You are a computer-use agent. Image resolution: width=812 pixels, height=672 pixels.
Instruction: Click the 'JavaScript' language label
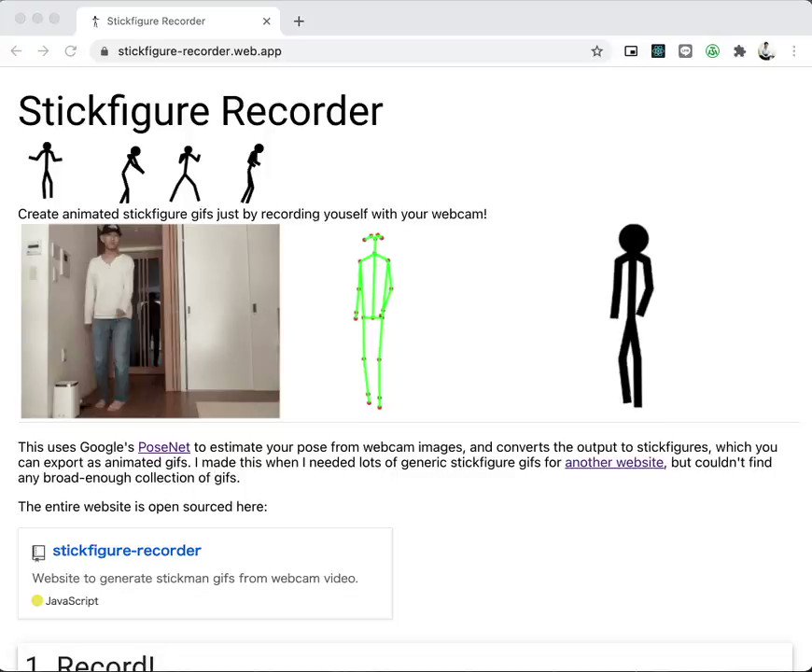tap(72, 600)
